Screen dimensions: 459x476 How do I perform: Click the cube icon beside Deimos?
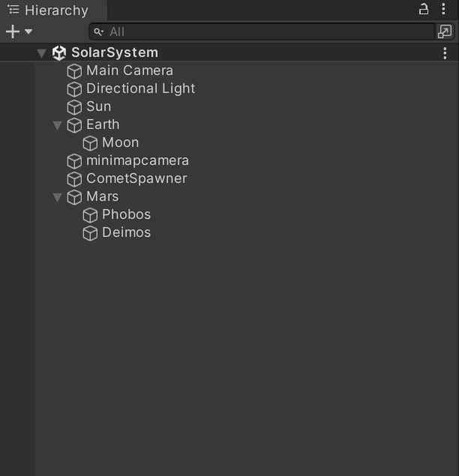90,233
